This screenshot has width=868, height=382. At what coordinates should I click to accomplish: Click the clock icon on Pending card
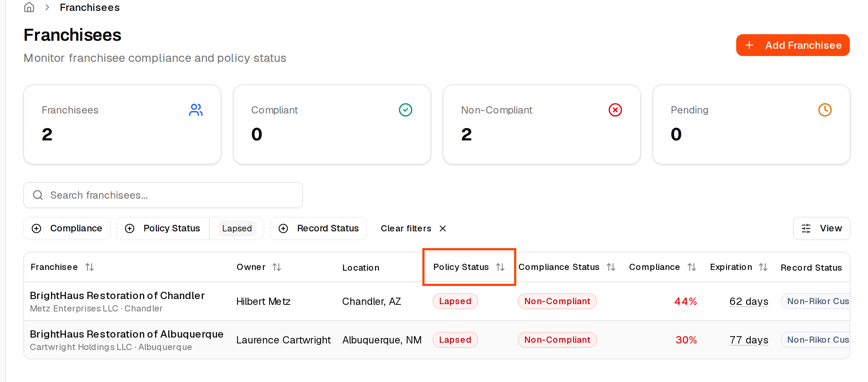[825, 110]
